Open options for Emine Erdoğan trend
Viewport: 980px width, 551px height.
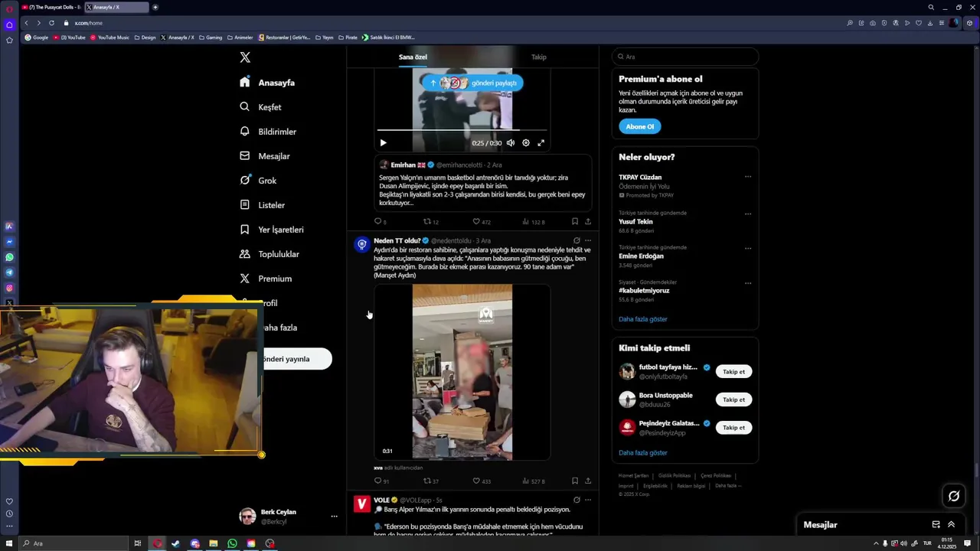(x=748, y=248)
